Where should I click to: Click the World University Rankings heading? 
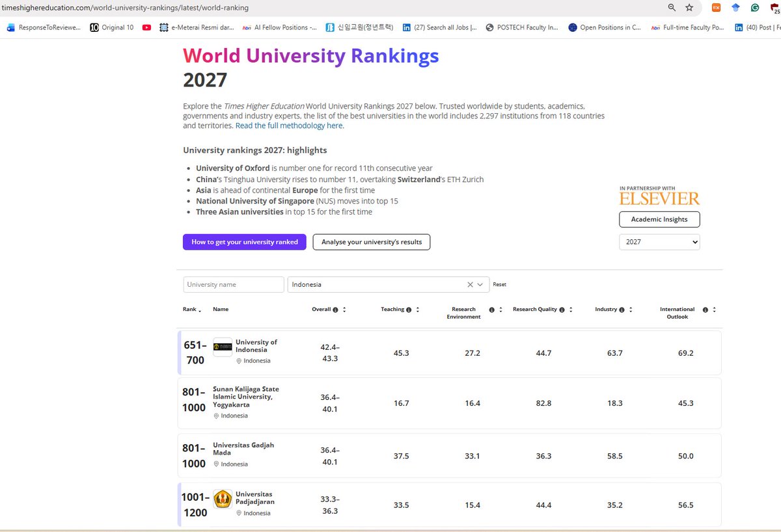pos(311,56)
